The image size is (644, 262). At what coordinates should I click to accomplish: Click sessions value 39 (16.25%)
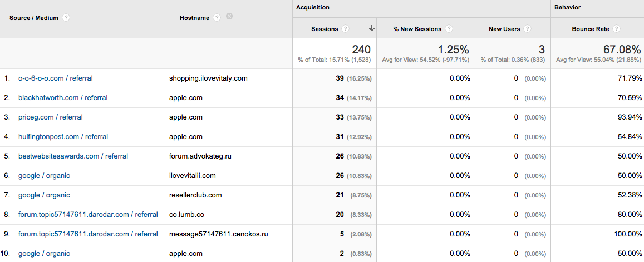[353, 78]
